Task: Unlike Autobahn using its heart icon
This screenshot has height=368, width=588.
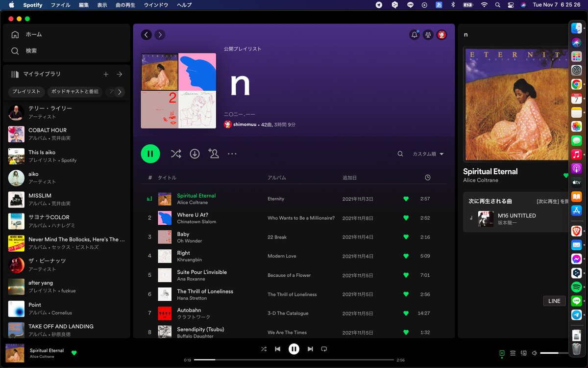Action: 406,313
